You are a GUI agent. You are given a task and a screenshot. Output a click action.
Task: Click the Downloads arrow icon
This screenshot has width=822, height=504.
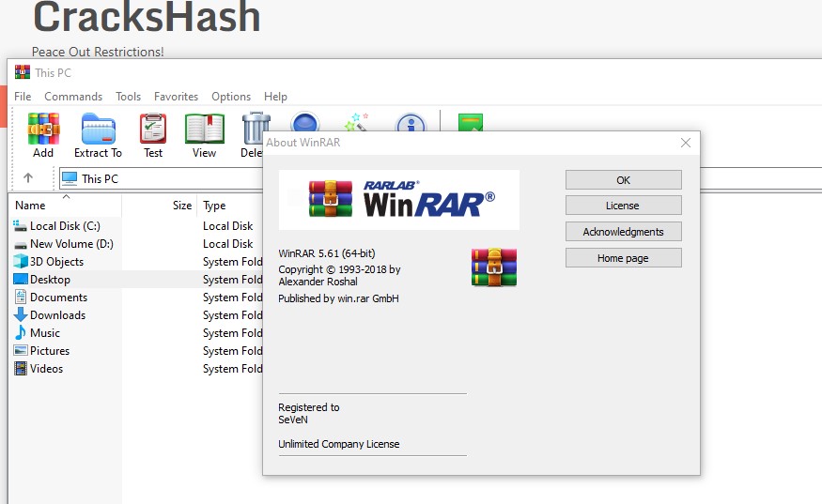(21, 314)
